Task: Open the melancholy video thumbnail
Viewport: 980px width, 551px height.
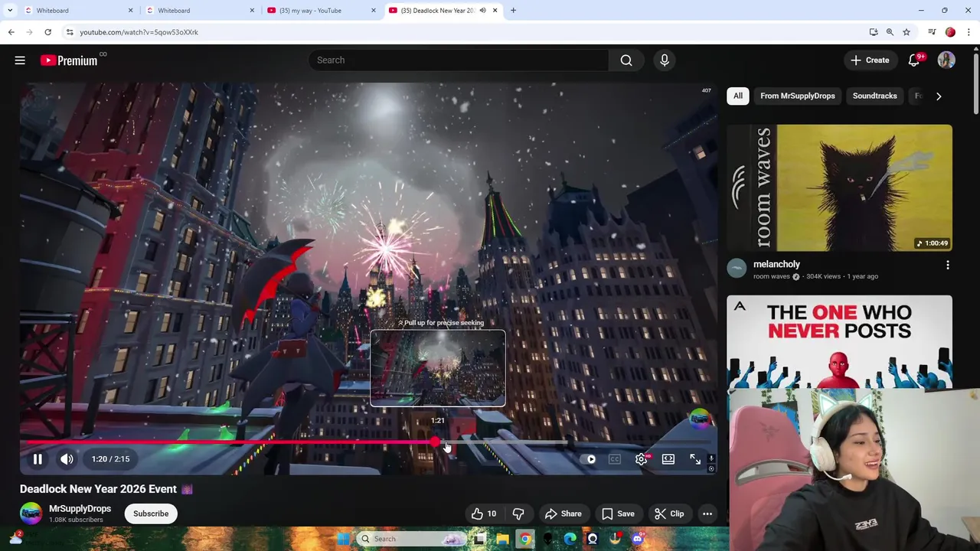Action: tap(839, 187)
